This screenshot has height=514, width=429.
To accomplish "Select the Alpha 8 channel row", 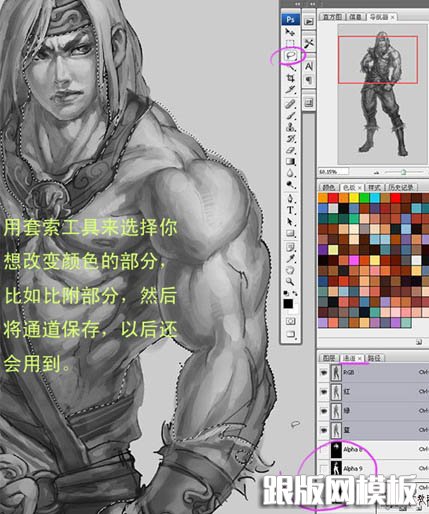I will coord(373,449).
